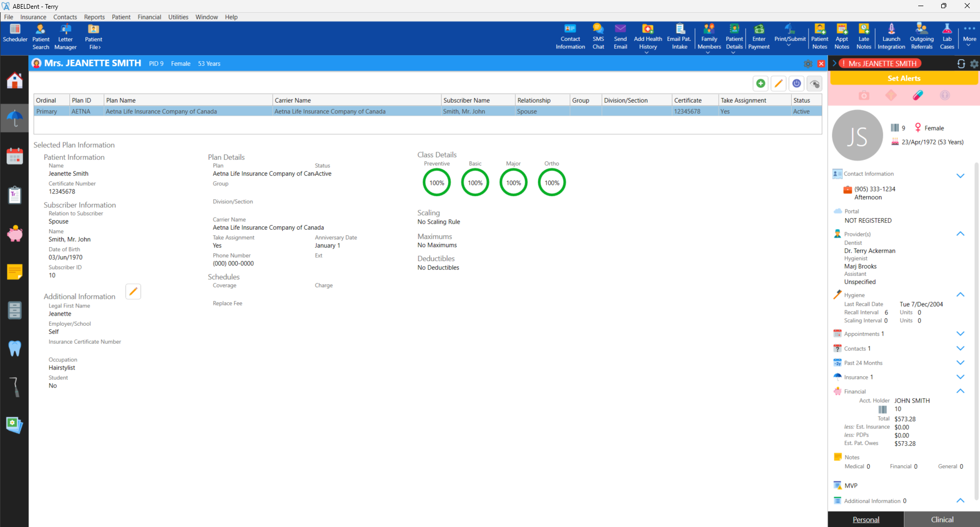Click the Lab Cases toolbar icon
Image resolution: width=980 pixels, height=527 pixels.
tap(947, 34)
